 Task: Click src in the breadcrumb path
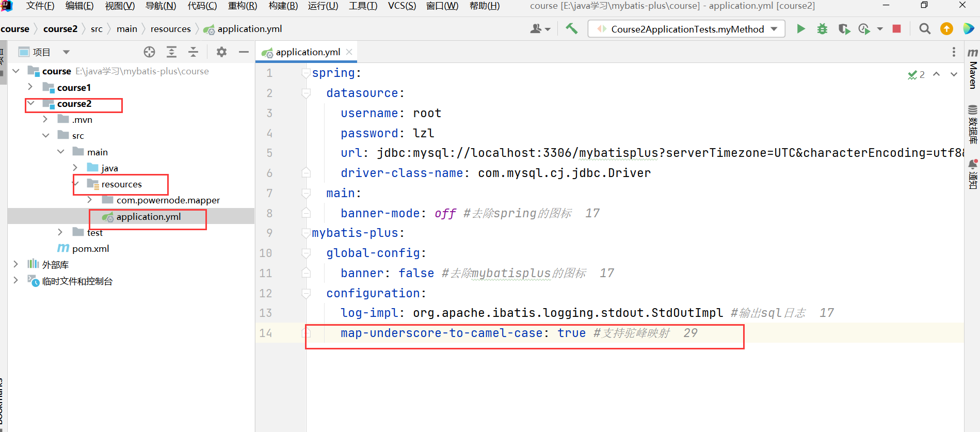click(97, 29)
